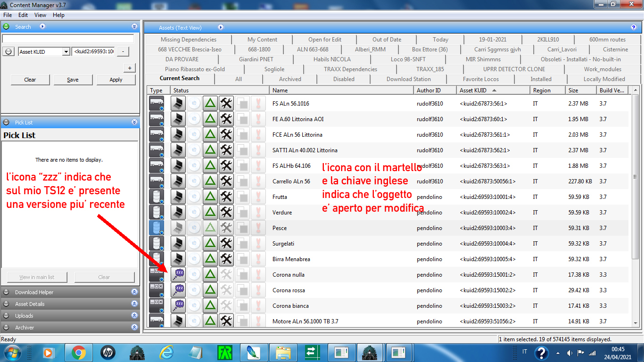Image resolution: width=644 pixels, height=362 pixels.
Task: Click the TRAXX Dependencies tab
Action: pos(350,69)
